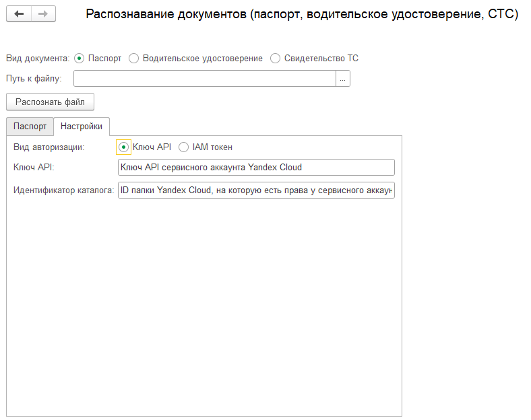
Task: Select Водительское удостоверение radio option
Action: (x=133, y=59)
